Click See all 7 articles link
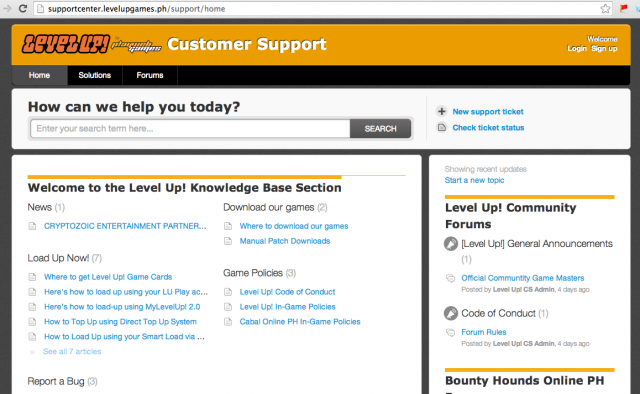This screenshot has width=640, height=394. [x=72, y=352]
